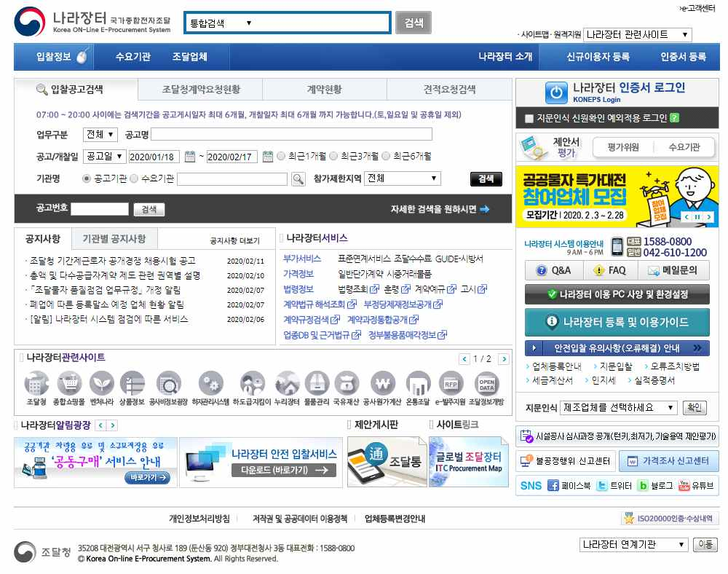The image size is (728, 574).
Task: Open 입찰정보 main menu
Action: coord(54,57)
